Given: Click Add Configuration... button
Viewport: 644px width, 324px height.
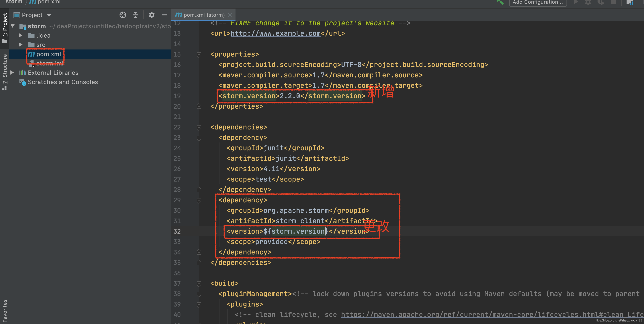Looking at the screenshot, I should pyautogui.click(x=538, y=2).
